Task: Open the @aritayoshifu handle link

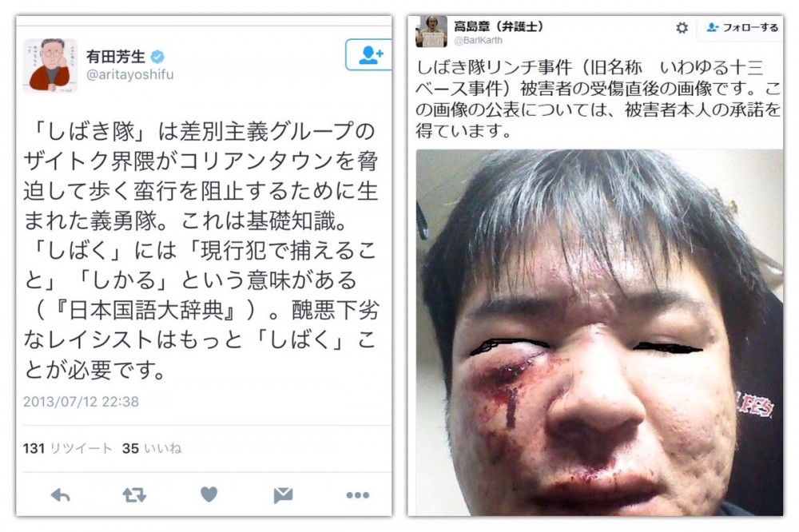Action: [x=130, y=74]
